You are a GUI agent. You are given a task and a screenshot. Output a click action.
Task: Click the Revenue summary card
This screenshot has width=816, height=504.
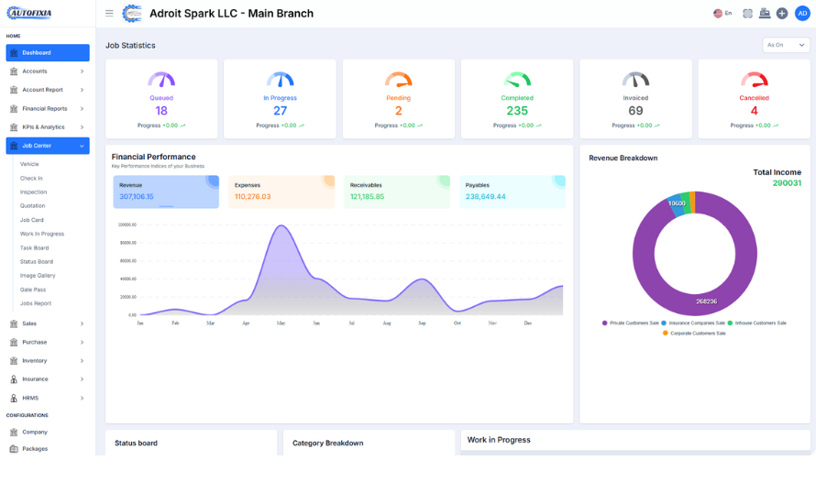(166, 192)
